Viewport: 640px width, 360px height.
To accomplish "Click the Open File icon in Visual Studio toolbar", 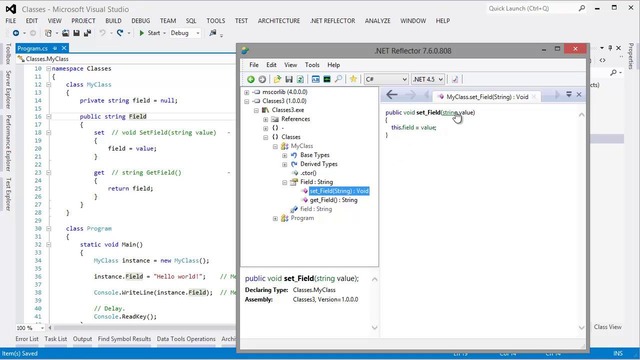I will (65, 33).
